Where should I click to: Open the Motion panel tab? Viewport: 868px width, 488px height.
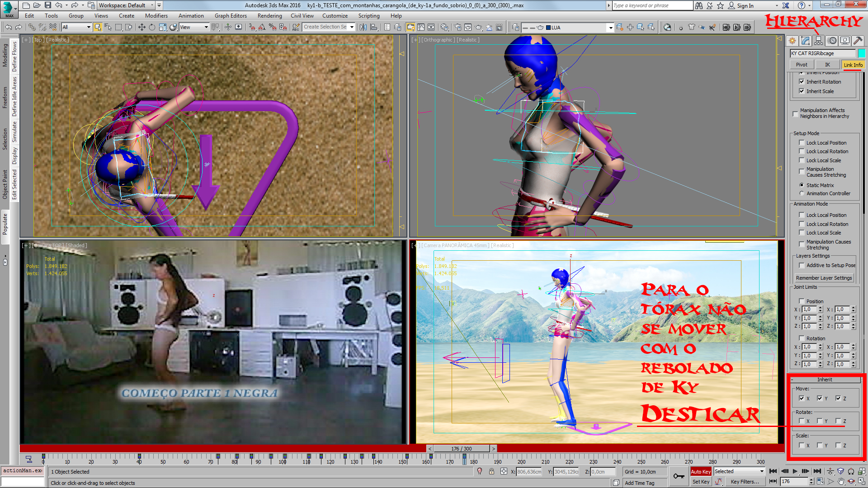[832, 41]
